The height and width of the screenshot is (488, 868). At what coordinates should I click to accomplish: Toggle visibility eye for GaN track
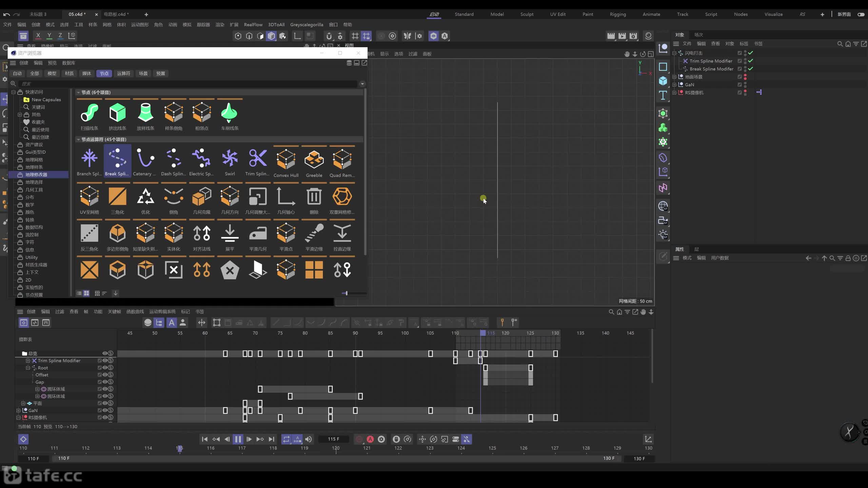pos(105,410)
